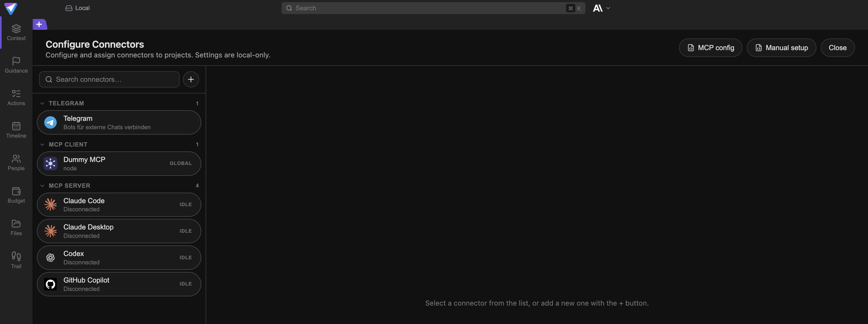The height and width of the screenshot is (324, 868).
Task: Click the Claude Desktop starburst icon
Action: (50, 231)
